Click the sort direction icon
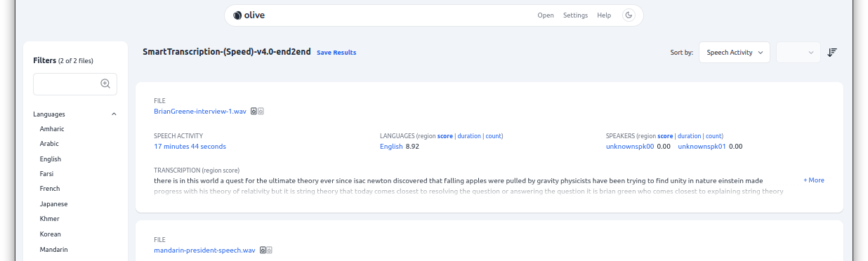 (x=832, y=53)
